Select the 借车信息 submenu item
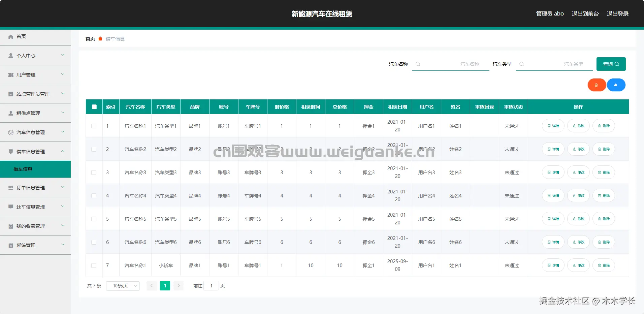Screen dimensions: 644x314 (35, 169)
